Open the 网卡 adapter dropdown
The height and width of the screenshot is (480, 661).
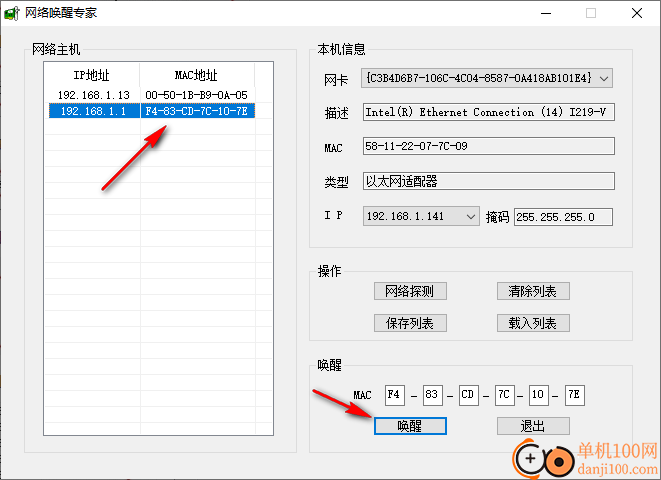tap(486, 78)
